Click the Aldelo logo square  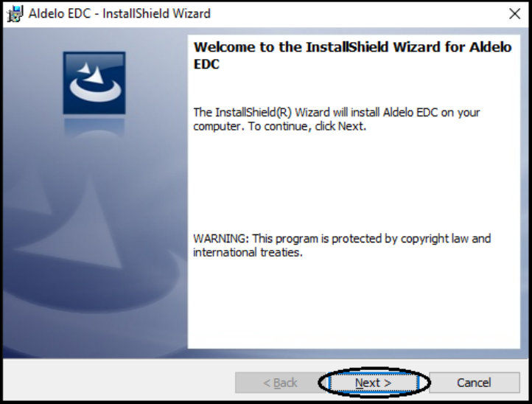(x=94, y=83)
